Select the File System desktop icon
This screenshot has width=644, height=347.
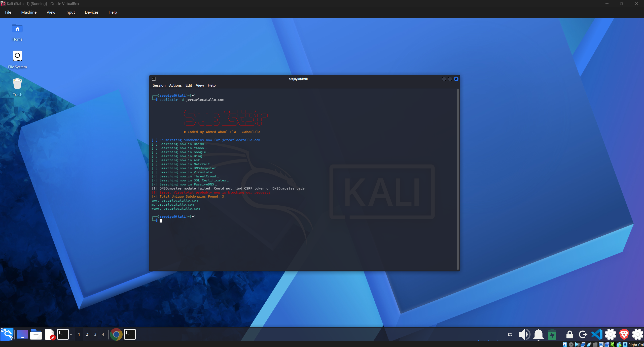17,60
